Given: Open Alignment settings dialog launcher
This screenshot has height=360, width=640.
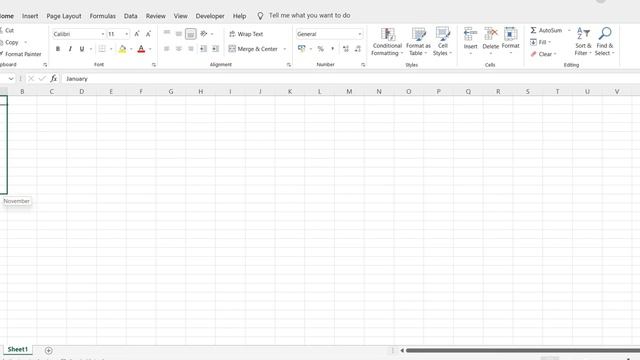Looking at the screenshot, I should (289, 65).
